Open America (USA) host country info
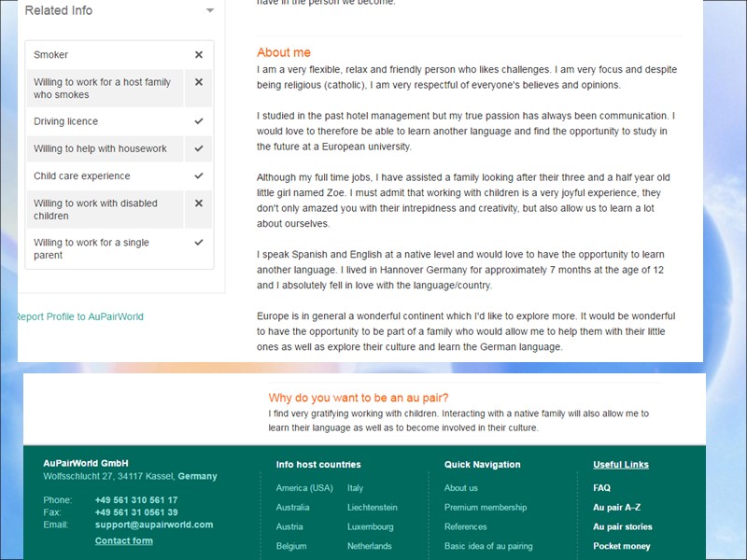This screenshot has height=560, width=747. [x=304, y=487]
